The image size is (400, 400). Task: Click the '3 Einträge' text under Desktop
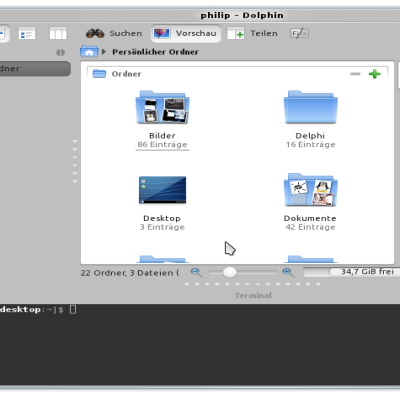(x=162, y=227)
